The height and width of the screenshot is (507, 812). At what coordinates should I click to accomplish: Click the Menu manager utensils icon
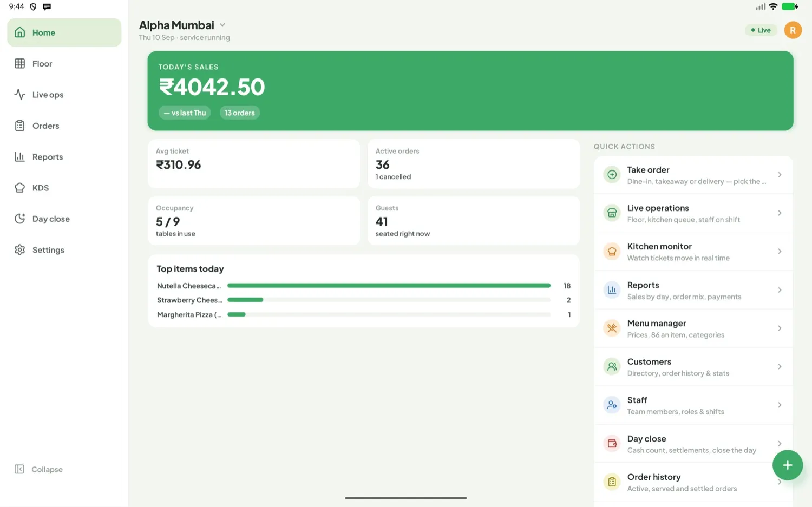[x=612, y=328]
